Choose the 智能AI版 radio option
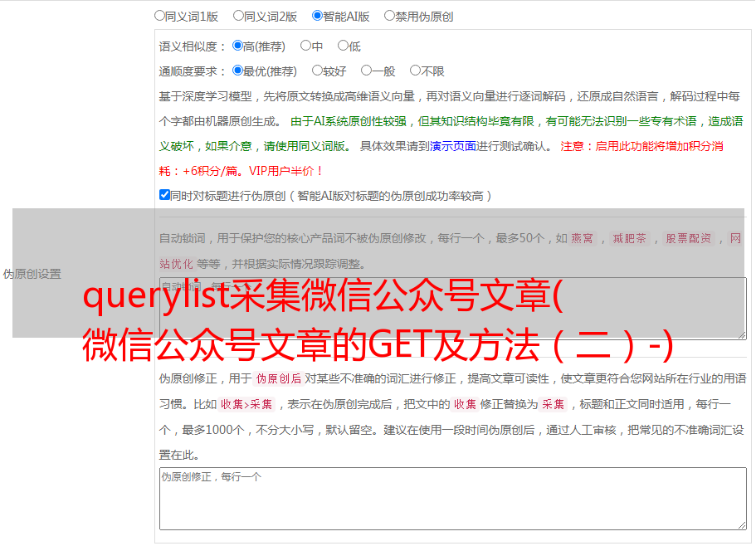Viewport: 756px width, 546px height. [317, 16]
